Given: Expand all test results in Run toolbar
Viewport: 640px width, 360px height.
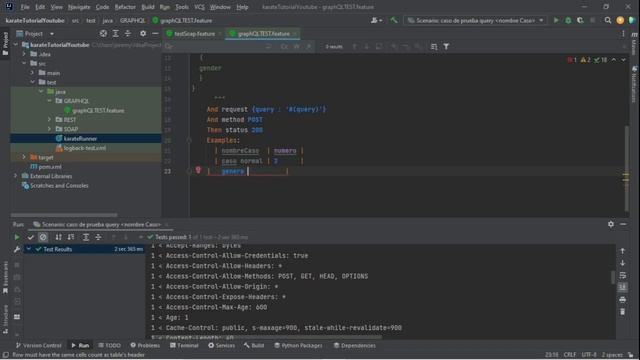Looking at the screenshot, I should (86, 237).
